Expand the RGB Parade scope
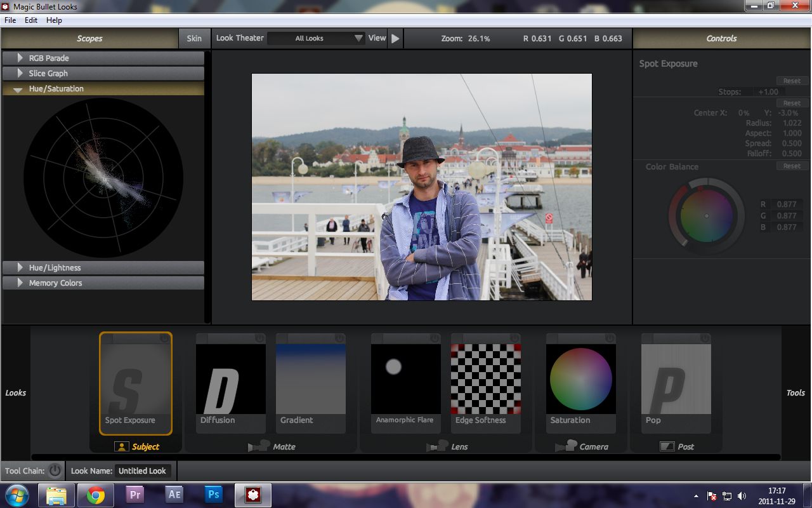The height and width of the screenshot is (508, 812). (x=103, y=58)
